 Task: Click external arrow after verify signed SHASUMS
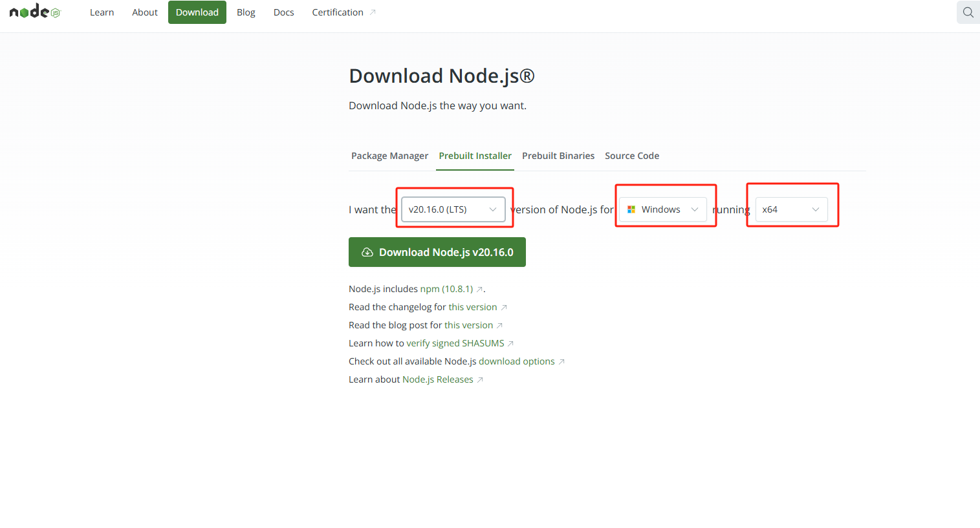click(510, 344)
